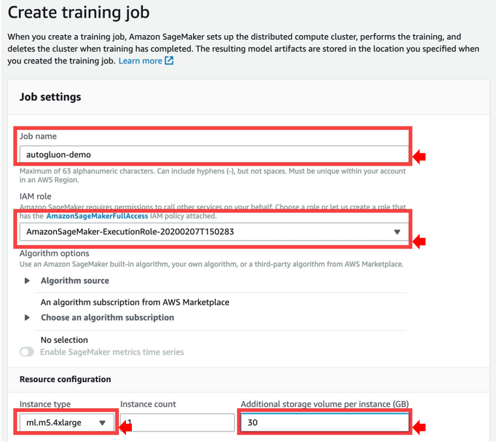Viewport: 496px width, 448px height.
Task: Click the Instance count field
Action: pyautogui.click(x=178, y=423)
